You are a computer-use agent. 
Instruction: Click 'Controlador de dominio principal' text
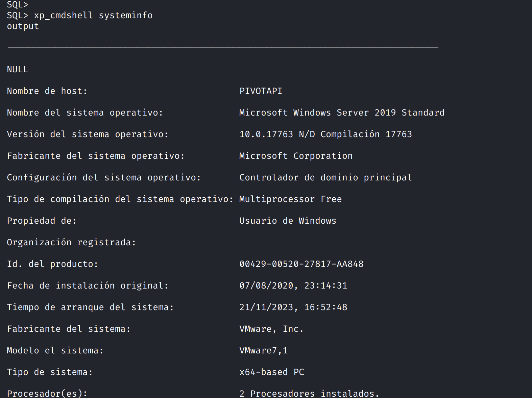tap(325, 178)
